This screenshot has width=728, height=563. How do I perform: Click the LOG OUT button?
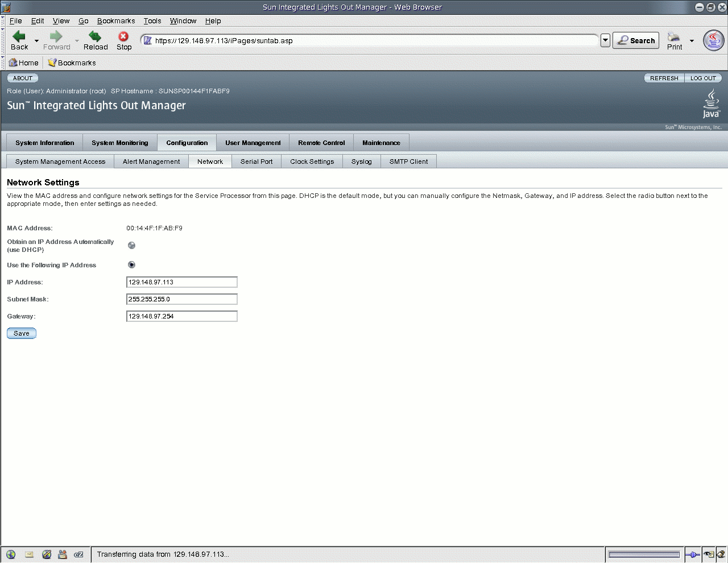pos(703,78)
